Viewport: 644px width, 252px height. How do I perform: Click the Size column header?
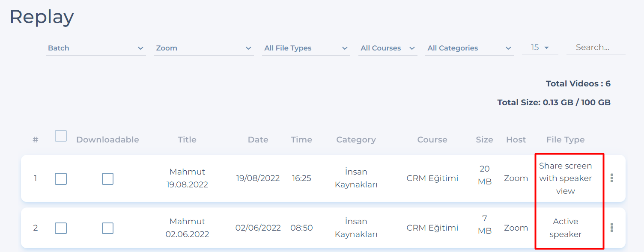pos(484,139)
